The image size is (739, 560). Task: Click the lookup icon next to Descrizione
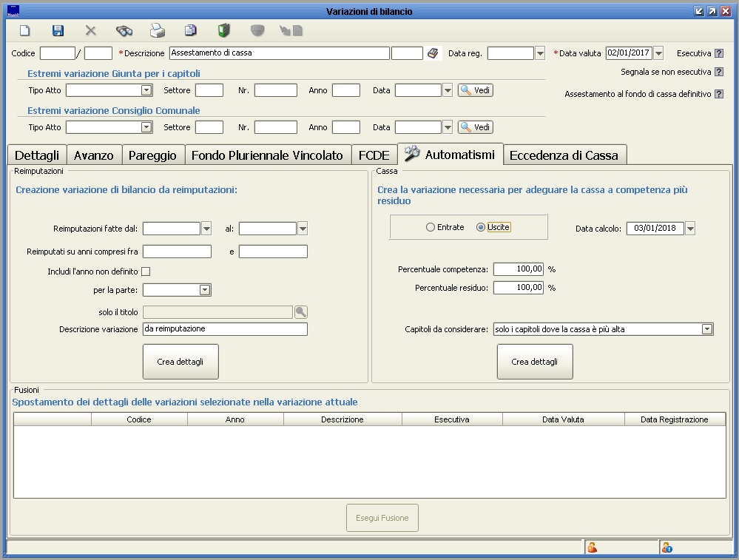433,53
